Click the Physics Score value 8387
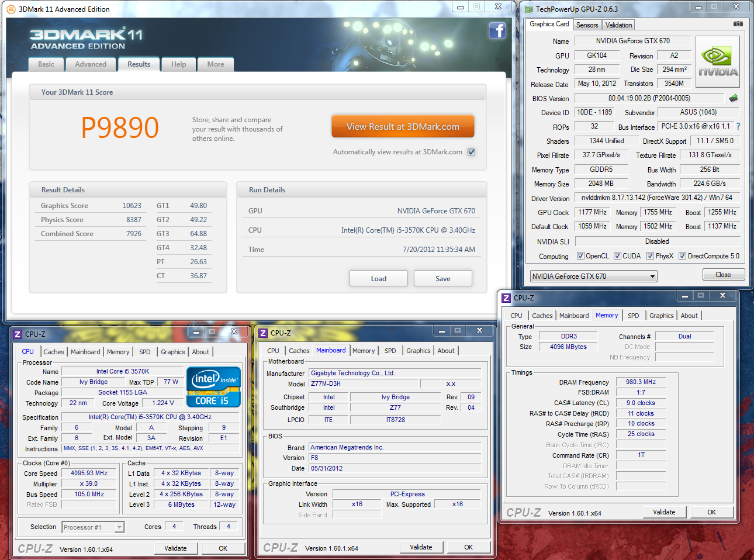Viewport: 754px width, 560px height. [134, 220]
